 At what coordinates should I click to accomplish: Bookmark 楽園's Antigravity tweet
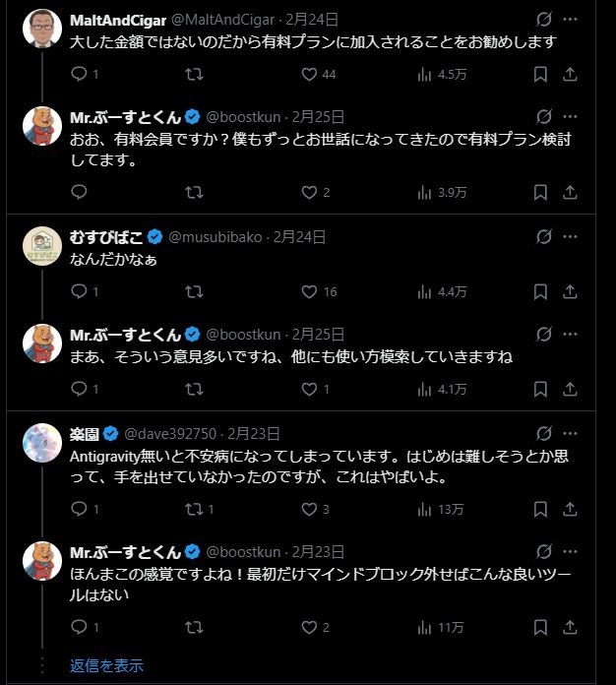click(540, 509)
